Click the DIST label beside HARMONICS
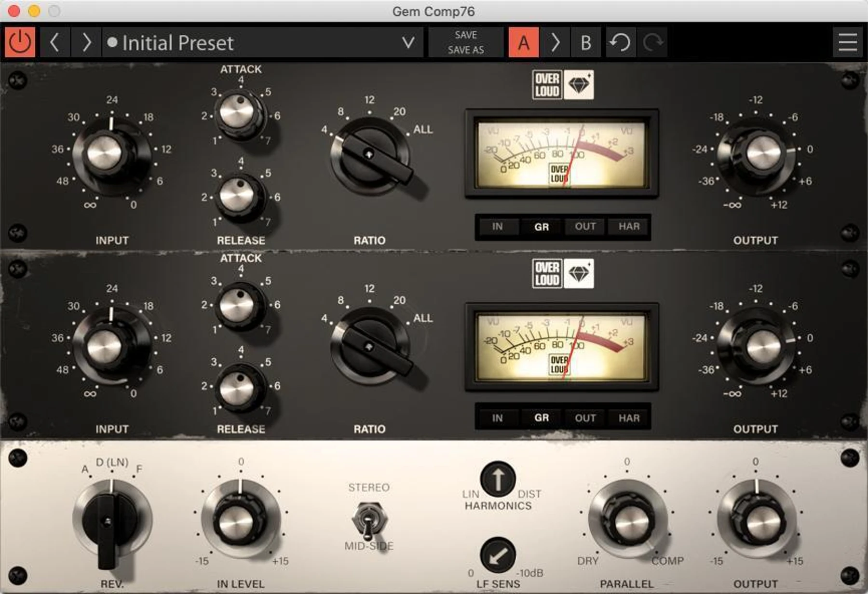868x594 pixels. click(529, 494)
